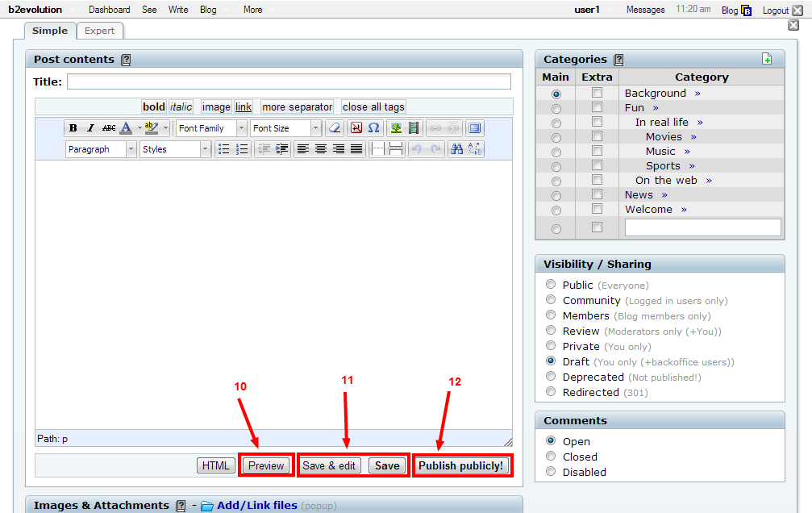Set visibility to Private (You only)
Image resolution: width=812 pixels, height=513 pixels.
coord(551,345)
